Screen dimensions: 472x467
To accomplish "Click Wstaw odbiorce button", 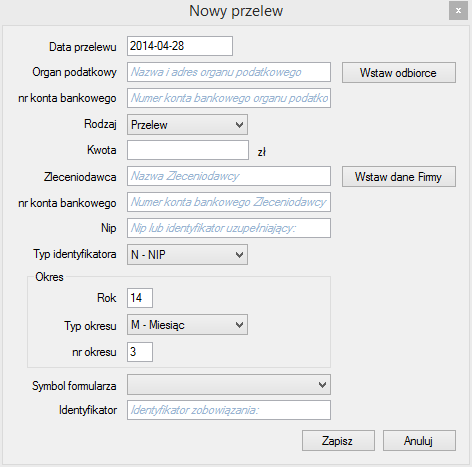I will pos(399,72).
